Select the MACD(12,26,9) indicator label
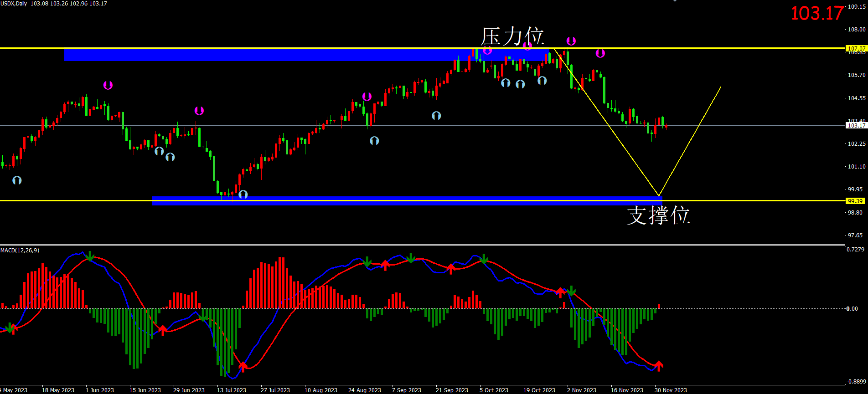868x394 pixels. coord(20,251)
